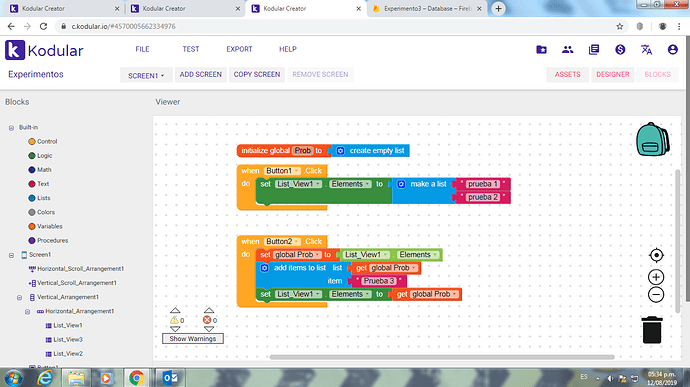Open the account profile icon
The width and height of the screenshot is (690, 387).
672,50
